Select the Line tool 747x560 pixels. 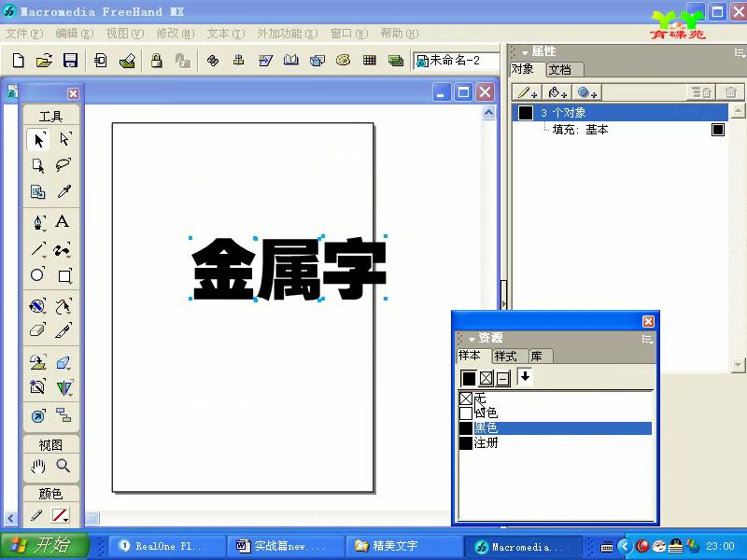click(x=38, y=249)
